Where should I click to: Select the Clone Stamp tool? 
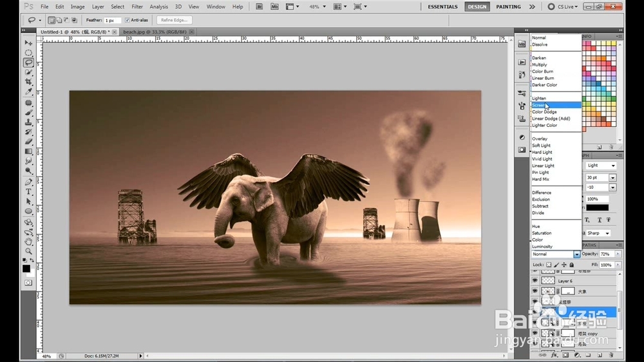tap(28, 122)
